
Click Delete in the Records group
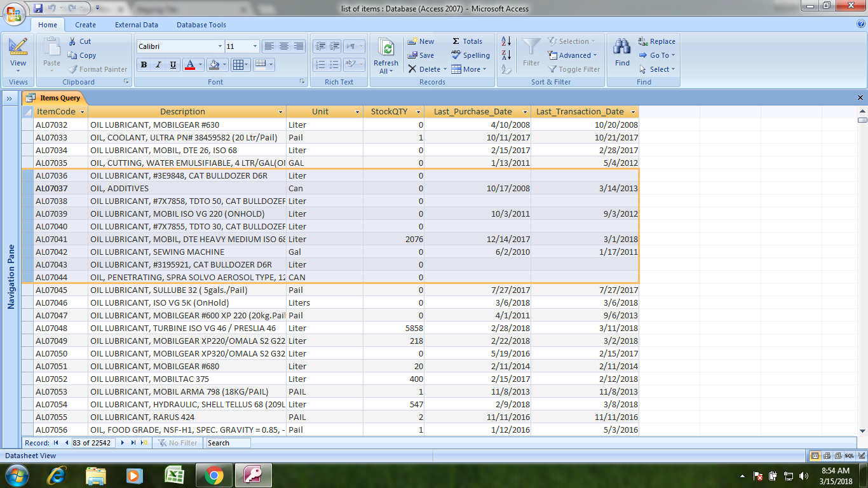424,69
